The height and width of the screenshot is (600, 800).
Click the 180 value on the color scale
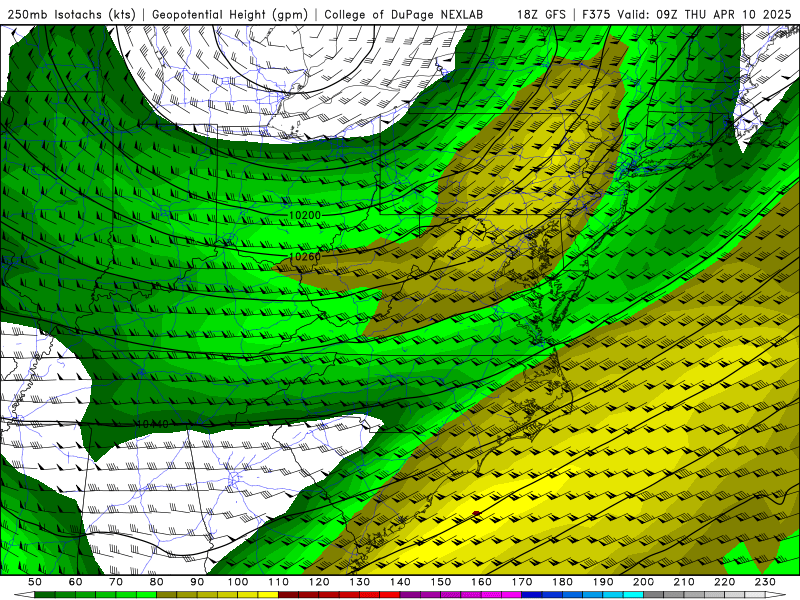pos(562,582)
